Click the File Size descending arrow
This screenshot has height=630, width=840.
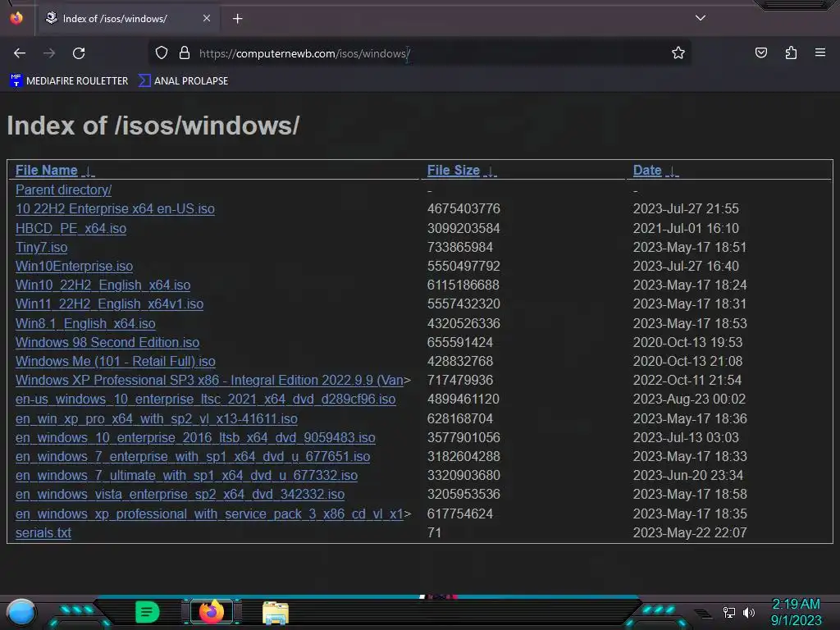(x=491, y=171)
